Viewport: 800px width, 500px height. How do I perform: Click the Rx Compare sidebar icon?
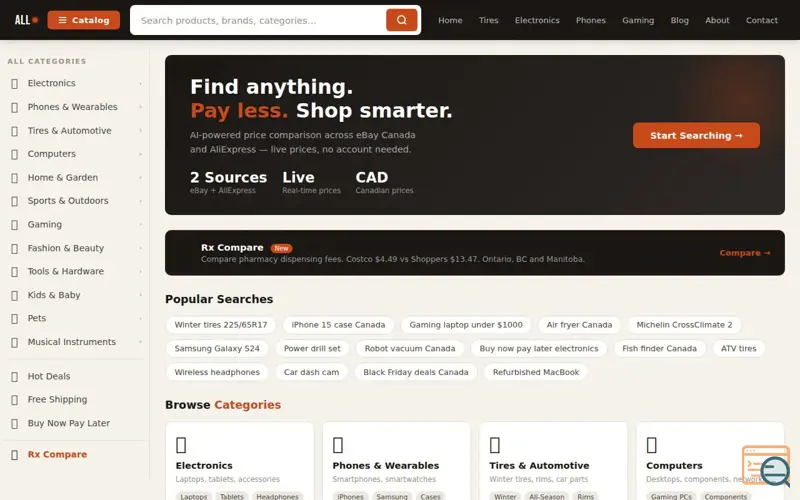coord(15,455)
